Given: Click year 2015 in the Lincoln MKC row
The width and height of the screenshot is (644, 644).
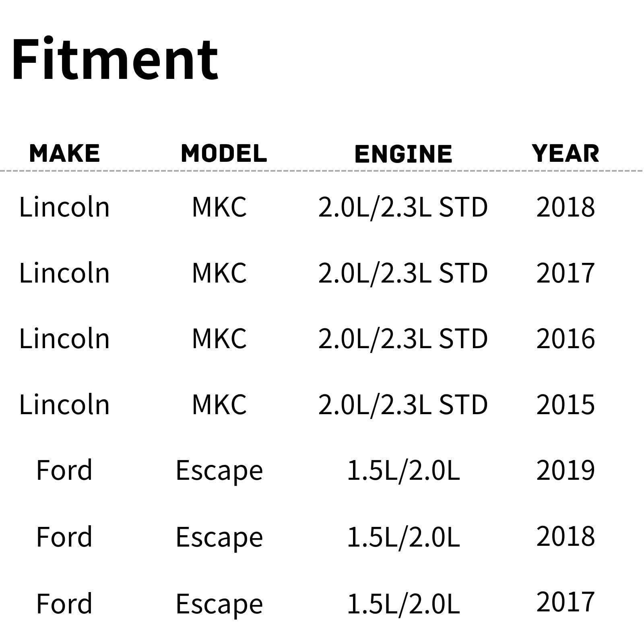Looking at the screenshot, I should tap(566, 405).
